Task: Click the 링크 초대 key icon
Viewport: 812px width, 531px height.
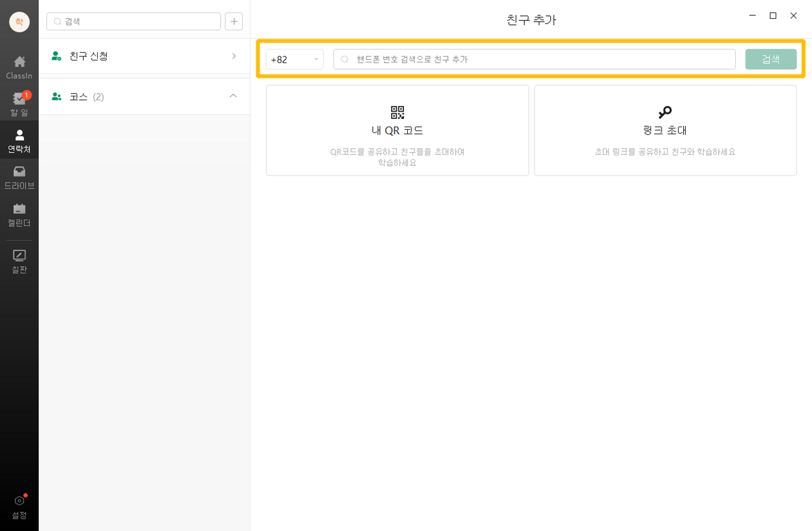Action: (665, 112)
